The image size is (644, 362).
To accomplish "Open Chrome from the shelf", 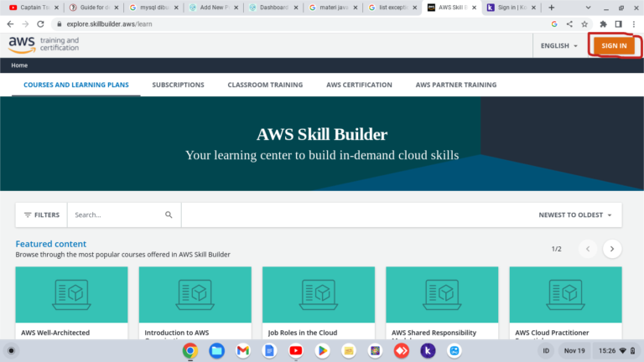I will coord(190,350).
